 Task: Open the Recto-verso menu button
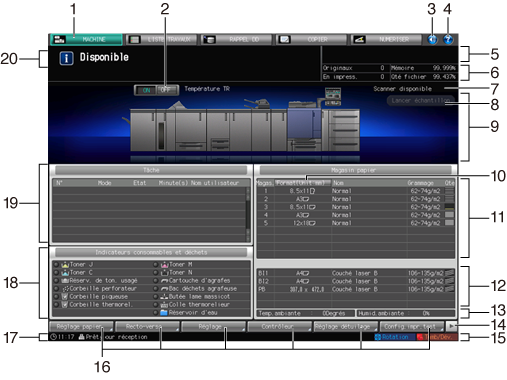click(147, 327)
